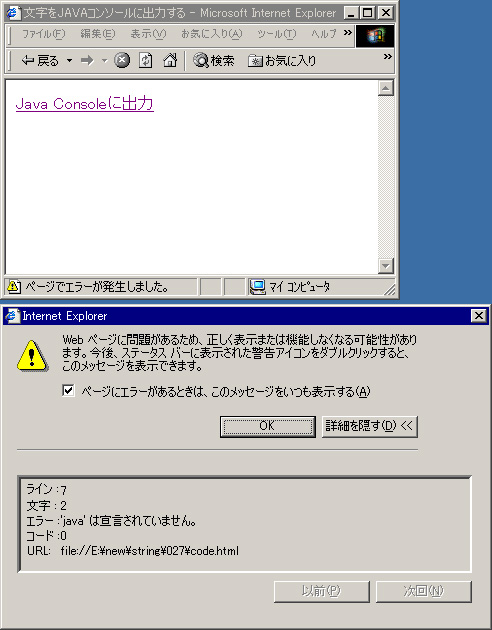Click the Home icon in toolbar
The height and width of the screenshot is (630, 492).
pyautogui.click(x=170, y=60)
